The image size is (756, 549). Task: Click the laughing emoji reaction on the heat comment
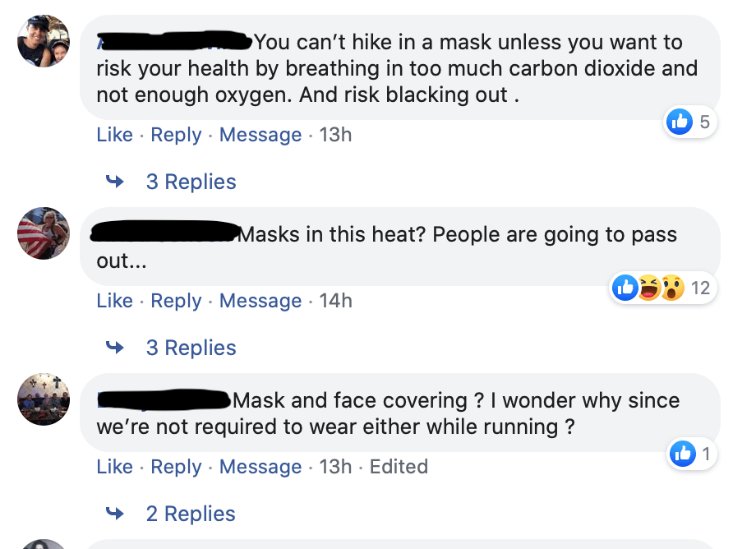point(649,288)
